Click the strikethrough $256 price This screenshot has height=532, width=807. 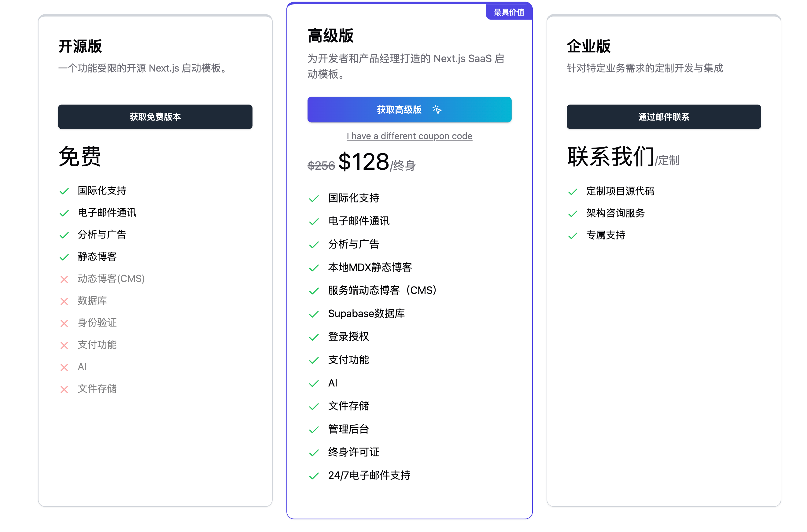coord(320,166)
